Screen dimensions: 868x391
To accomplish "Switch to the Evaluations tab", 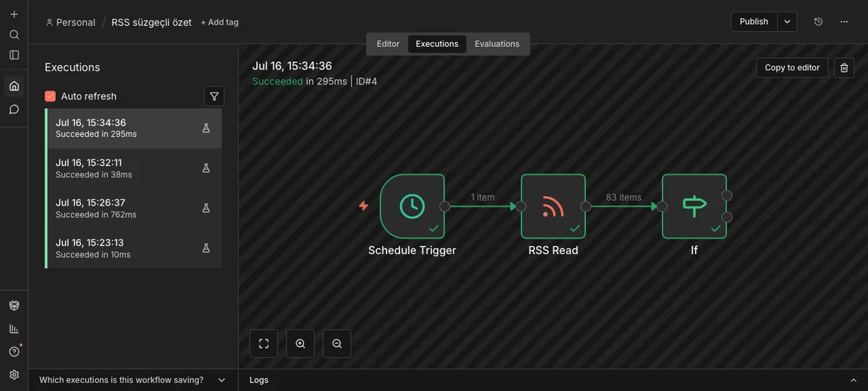I will [x=497, y=44].
